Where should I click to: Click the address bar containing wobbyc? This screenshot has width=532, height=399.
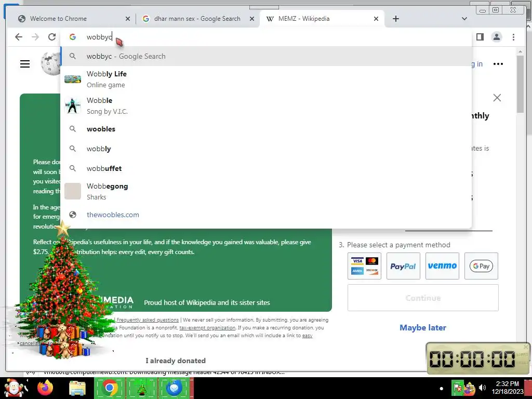click(266, 37)
